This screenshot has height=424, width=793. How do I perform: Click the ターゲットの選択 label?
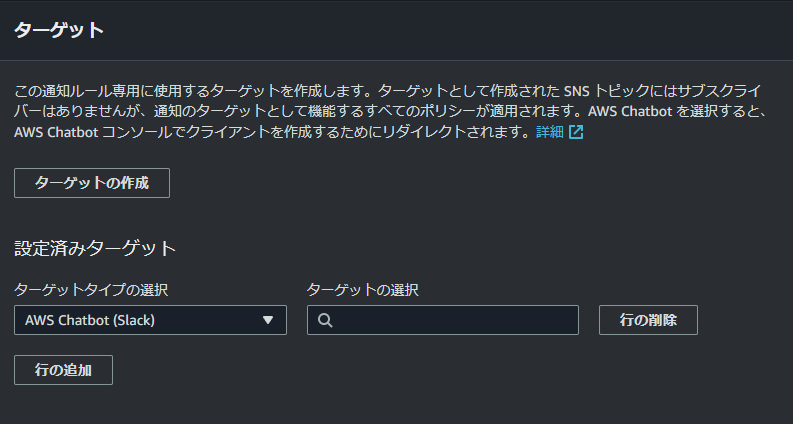pos(362,290)
